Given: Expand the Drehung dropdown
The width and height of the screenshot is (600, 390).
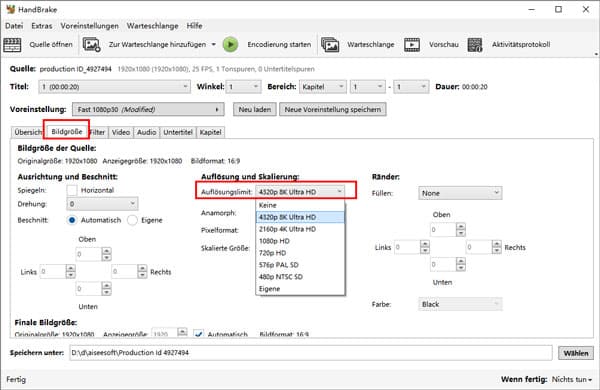Looking at the screenshot, I should pyautogui.click(x=102, y=204).
